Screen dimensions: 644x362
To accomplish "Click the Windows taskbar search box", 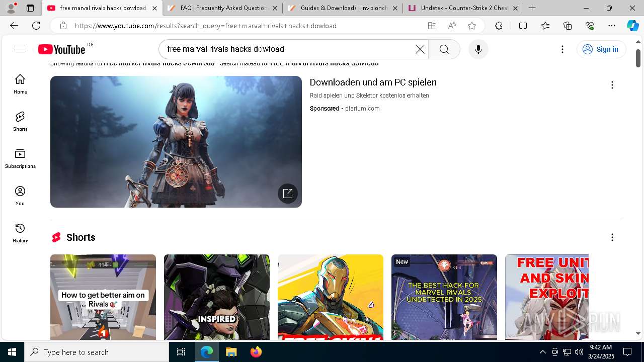I will [97, 352].
